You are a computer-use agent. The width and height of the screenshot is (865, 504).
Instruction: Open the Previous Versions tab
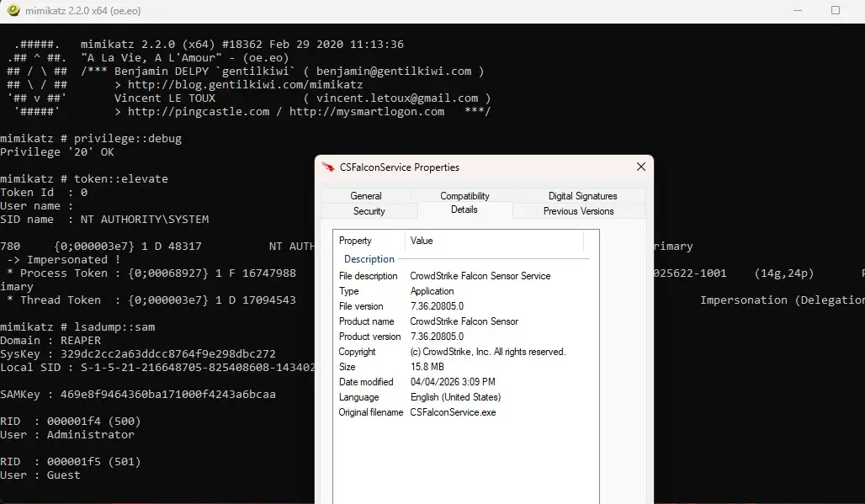click(578, 211)
